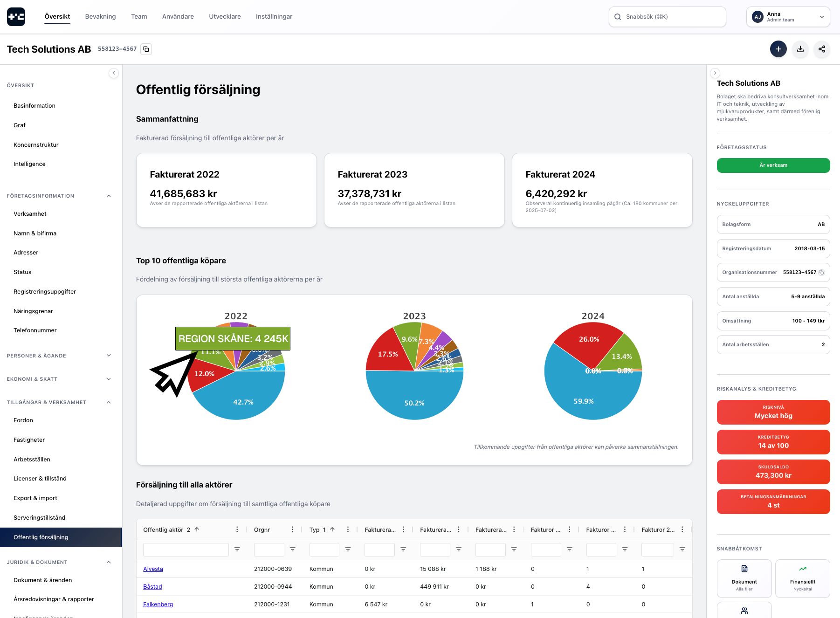
Task: Open the Anna Admin team user dropdown
Action: [788, 17]
